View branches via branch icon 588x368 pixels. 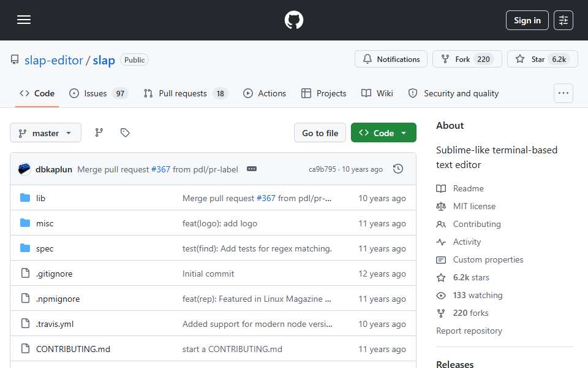(99, 132)
